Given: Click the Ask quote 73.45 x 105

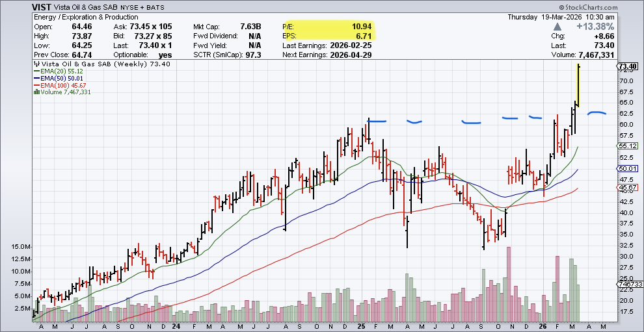Looking at the screenshot, I should (150, 27).
